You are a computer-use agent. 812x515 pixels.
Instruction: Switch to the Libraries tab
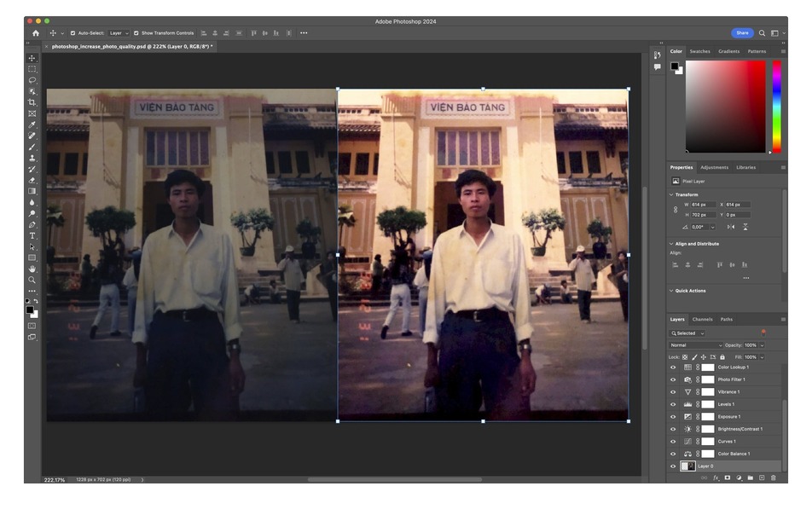click(745, 168)
